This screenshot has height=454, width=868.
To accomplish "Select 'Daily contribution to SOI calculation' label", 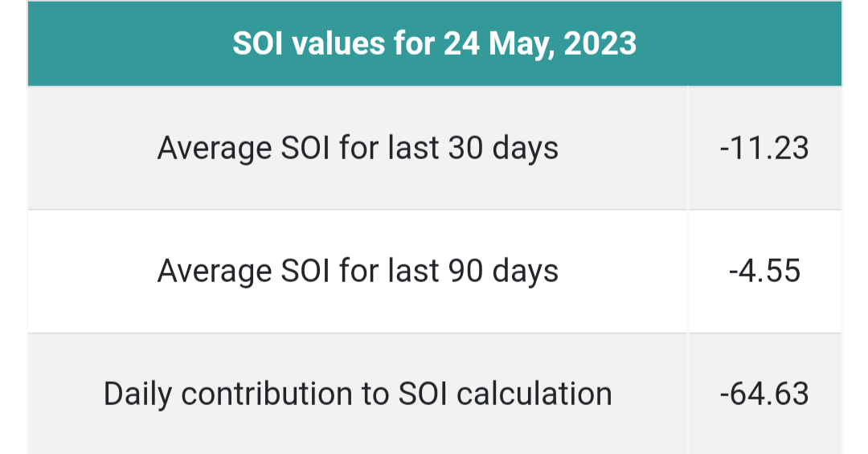I will pos(358,395).
